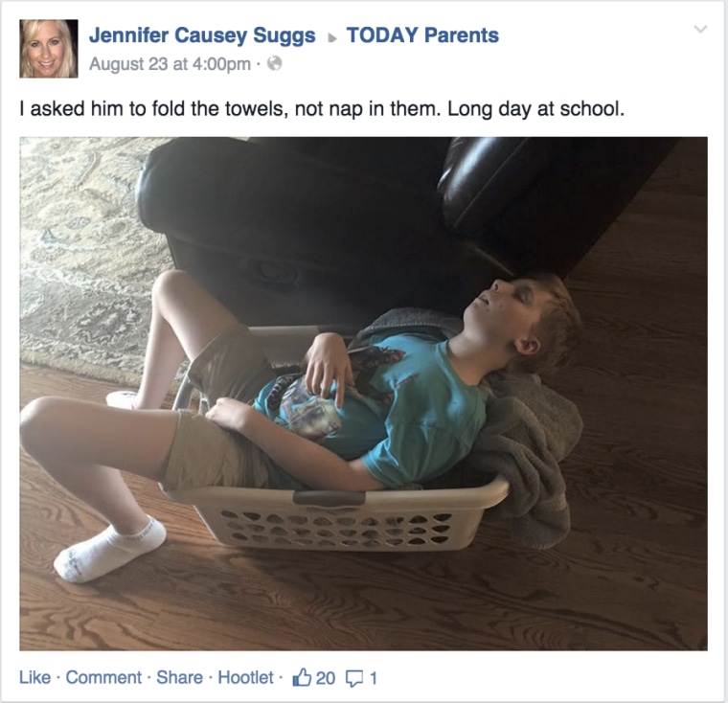728x703 pixels.
Task: Open the TODAY Parents page link
Action: click(422, 35)
